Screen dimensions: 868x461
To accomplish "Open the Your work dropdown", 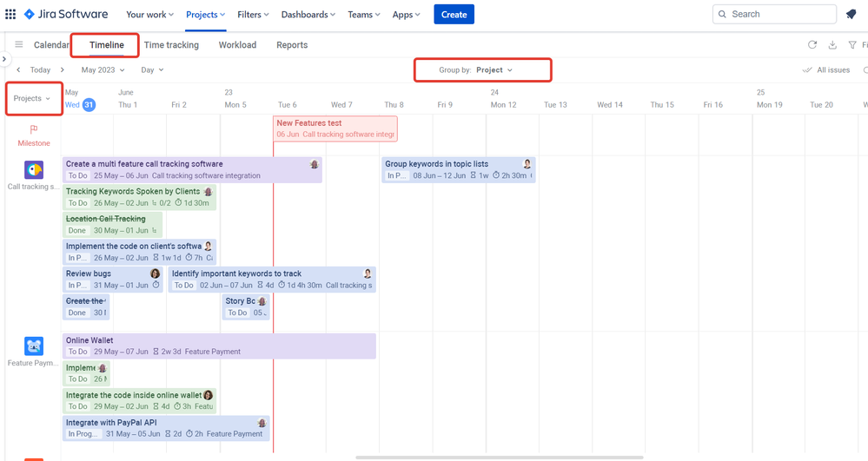I will [149, 15].
